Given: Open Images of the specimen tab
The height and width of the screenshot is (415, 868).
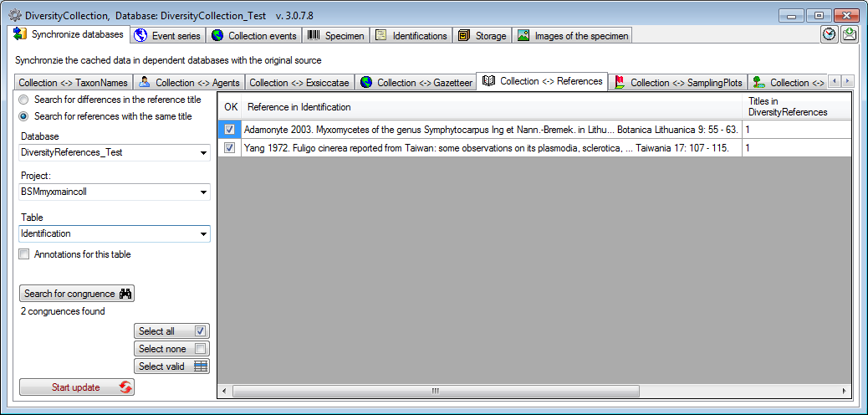Looking at the screenshot, I should [572, 35].
